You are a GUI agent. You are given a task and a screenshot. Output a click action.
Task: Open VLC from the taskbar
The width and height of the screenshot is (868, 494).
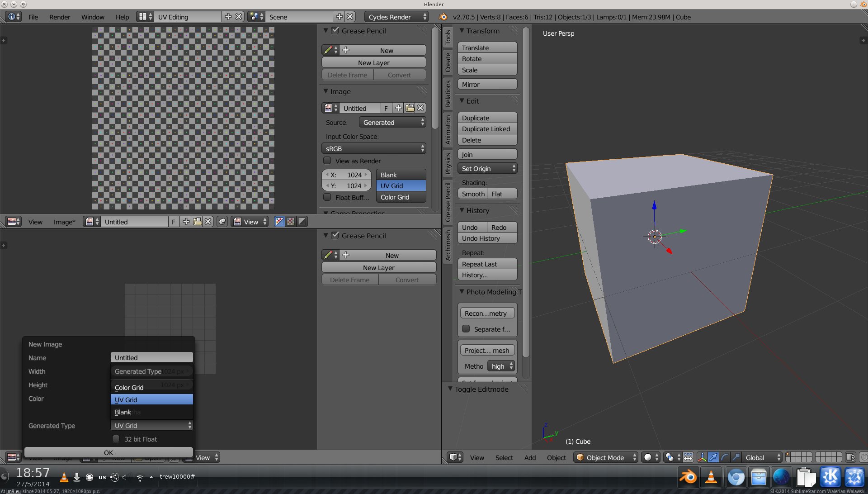711,477
